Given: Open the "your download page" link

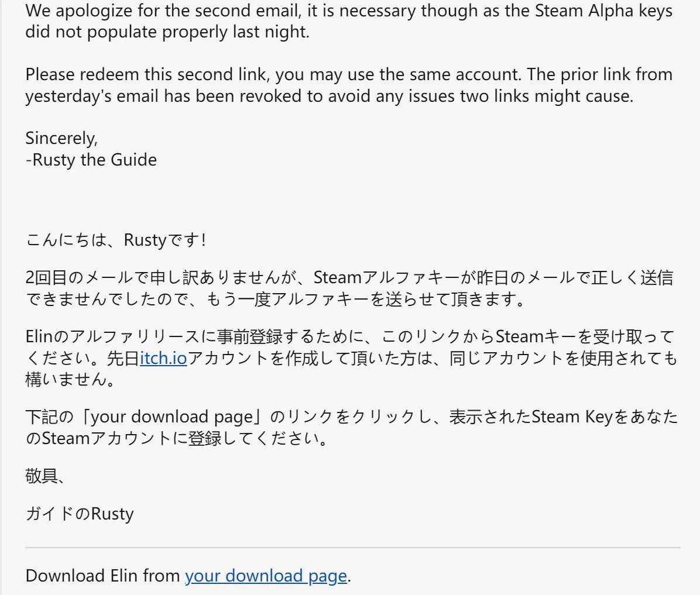Looking at the screenshot, I should (x=266, y=576).
